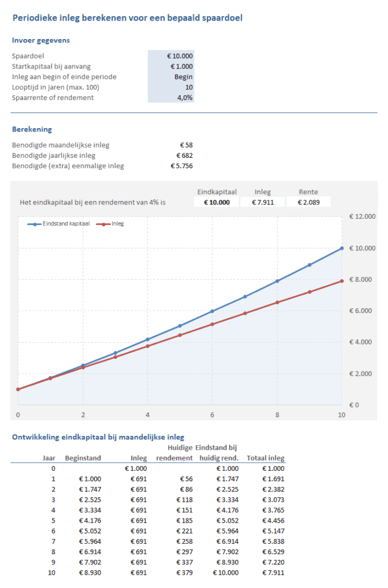Select the blue line's data point at year 10
The width and height of the screenshot is (388, 588).
(342, 248)
